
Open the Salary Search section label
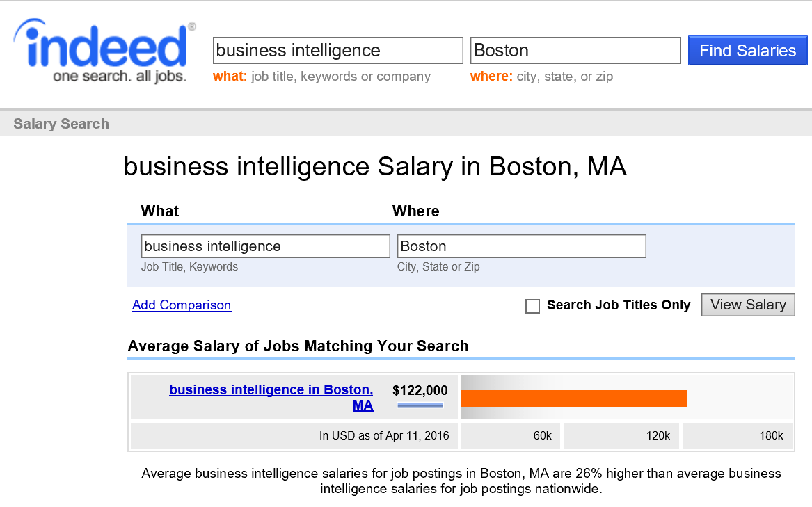point(61,124)
